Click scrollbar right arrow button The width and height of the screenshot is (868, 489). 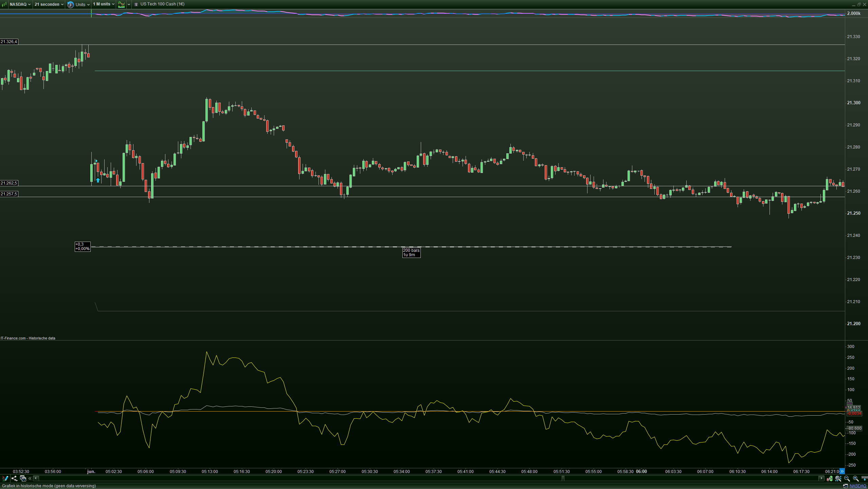click(821, 478)
